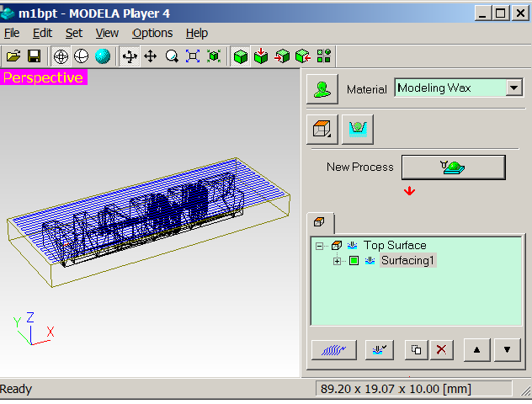Delete process with the red X button
The width and height of the screenshot is (532, 404).
coord(441,350)
